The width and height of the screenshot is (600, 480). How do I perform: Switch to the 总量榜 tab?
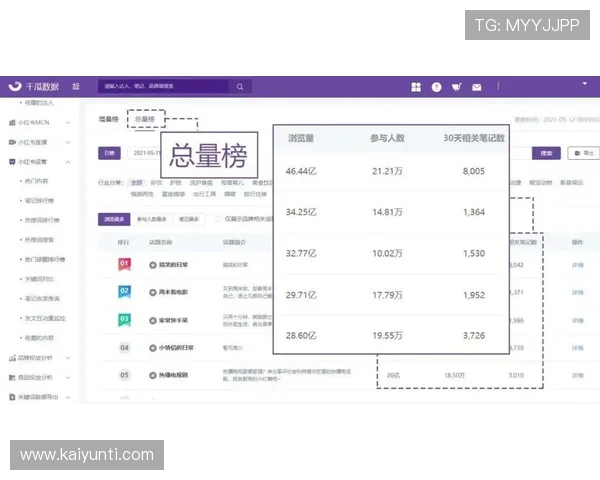pos(145,119)
